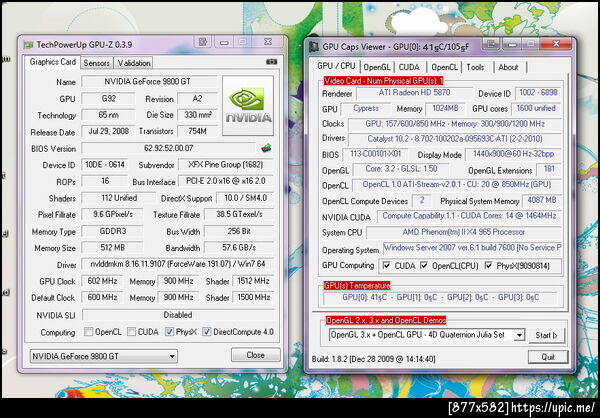Click the NVIDIA logo in GPU-Z
The height and width of the screenshot is (418, 600).
pyautogui.click(x=248, y=105)
